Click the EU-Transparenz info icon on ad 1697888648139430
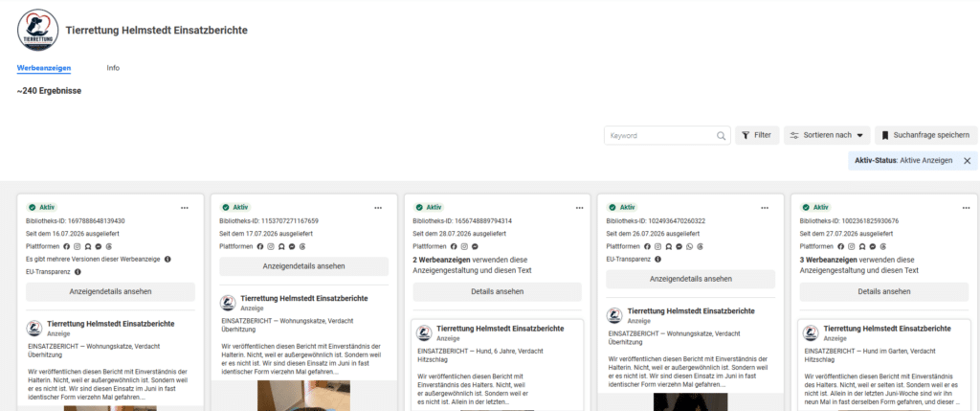The width and height of the screenshot is (980, 411). [x=78, y=272]
